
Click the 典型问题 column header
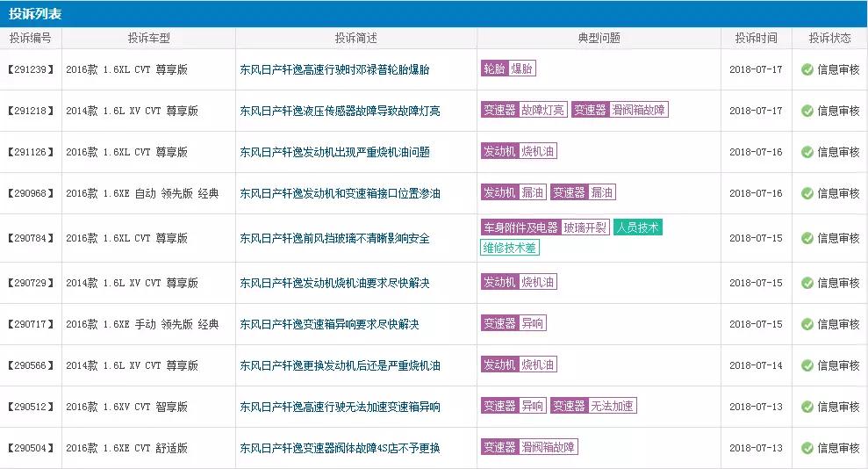pyautogui.click(x=599, y=39)
